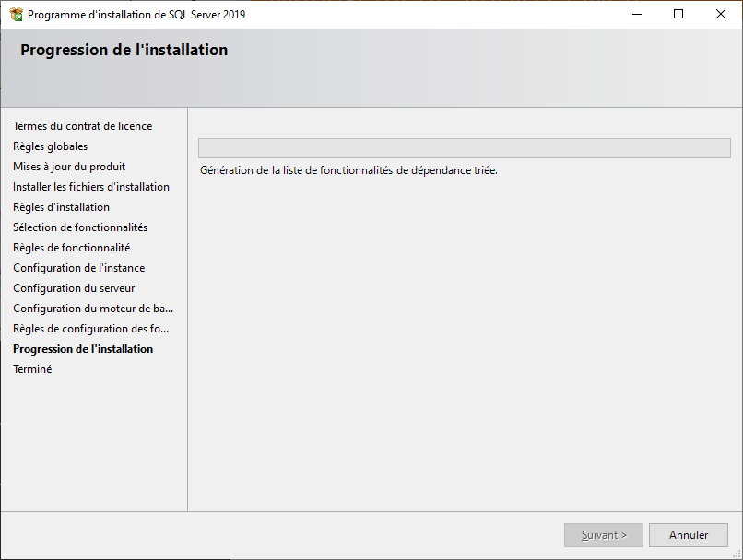Click the window title Programme d'installation text

[x=136, y=15]
